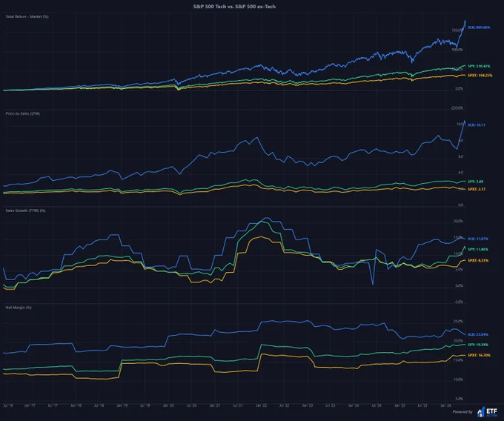Select the Total Return - Market (%) panel label

click(x=27, y=16)
